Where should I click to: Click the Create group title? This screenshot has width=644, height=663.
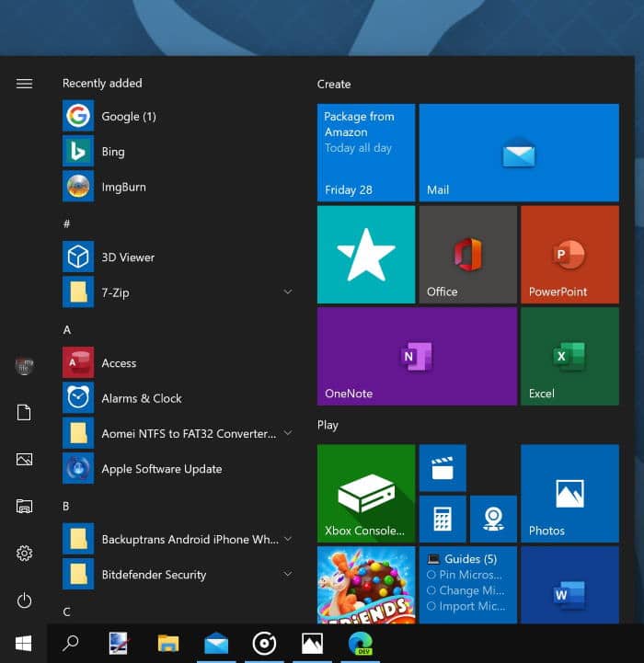pyautogui.click(x=334, y=85)
